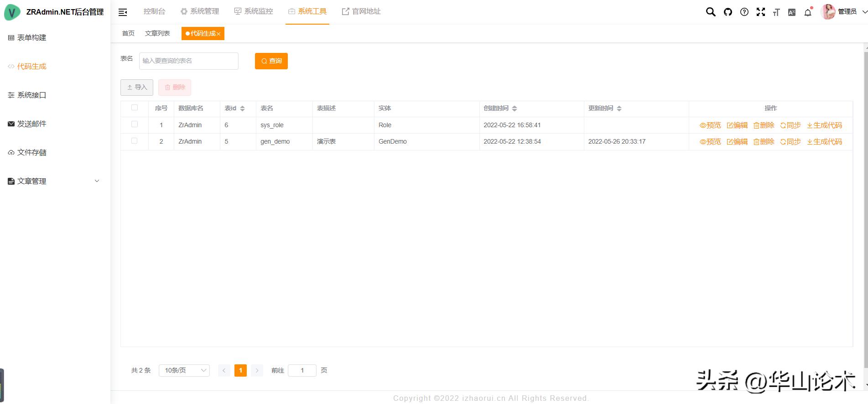Click the vertical scrollbar on right
Viewport: 868px width, 404px height.
866,210
